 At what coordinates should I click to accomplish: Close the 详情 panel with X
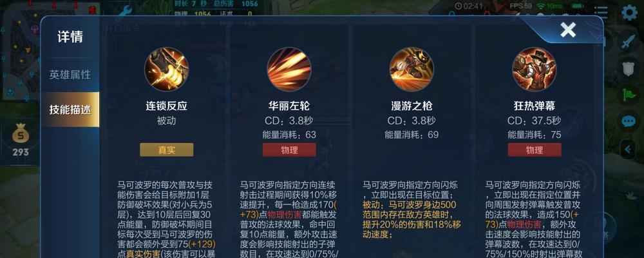click(x=568, y=30)
